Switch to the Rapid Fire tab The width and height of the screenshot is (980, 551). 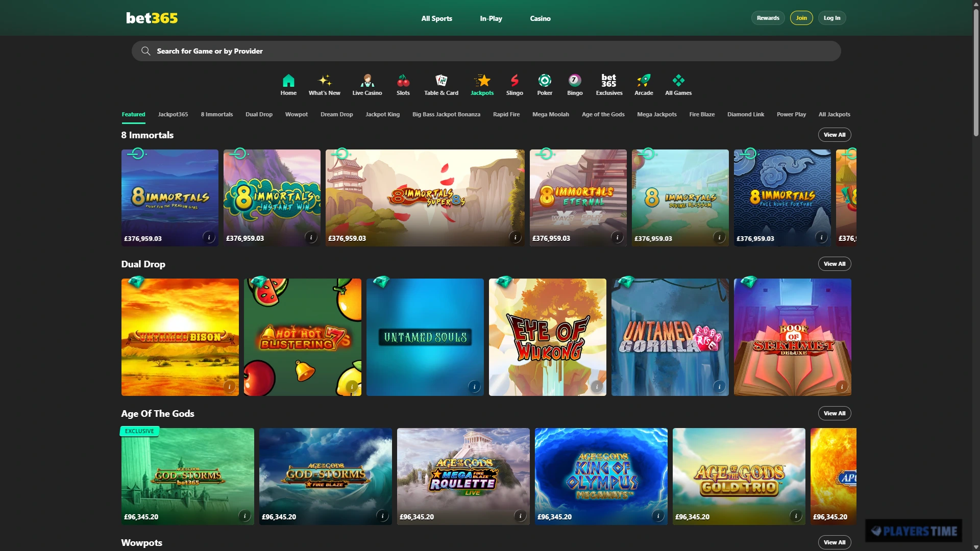pos(506,114)
